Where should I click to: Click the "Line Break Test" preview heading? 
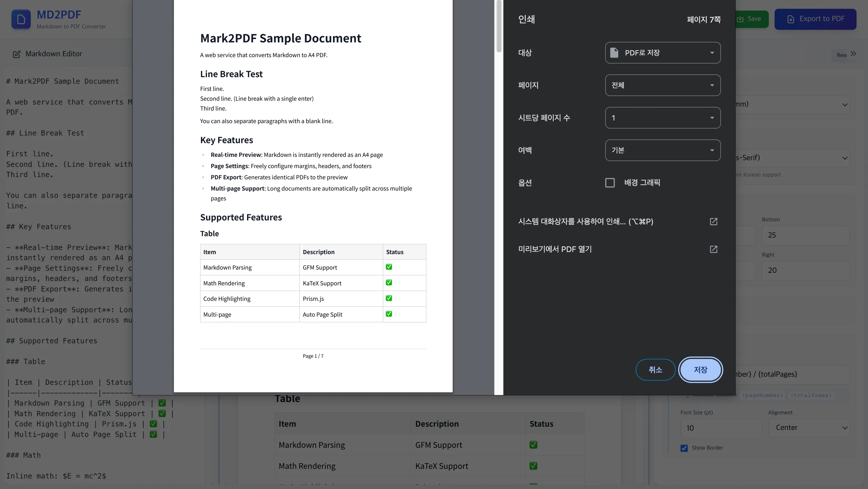(231, 74)
